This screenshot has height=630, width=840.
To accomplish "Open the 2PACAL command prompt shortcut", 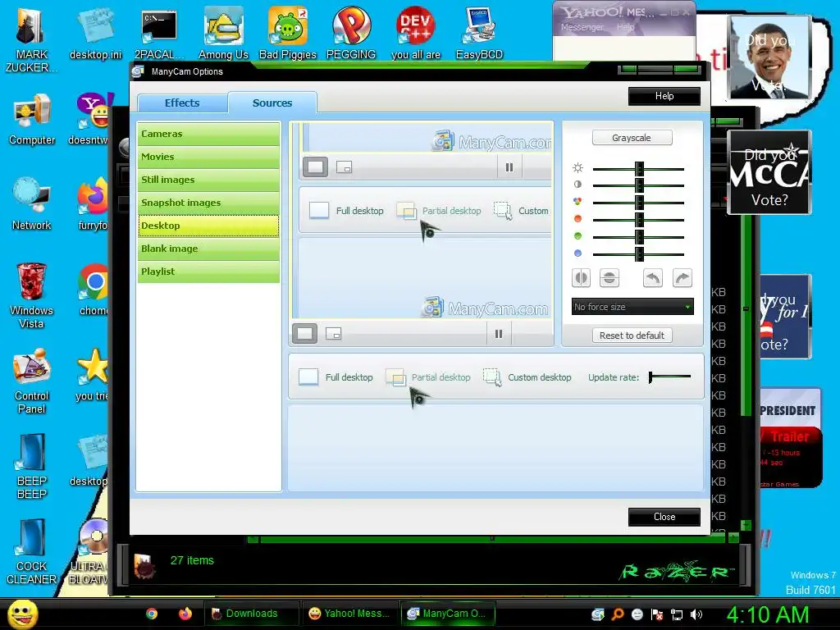I will (x=159, y=34).
